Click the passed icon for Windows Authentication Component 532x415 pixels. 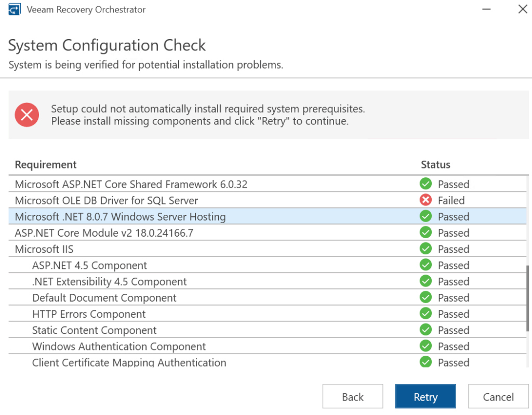tap(425, 346)
